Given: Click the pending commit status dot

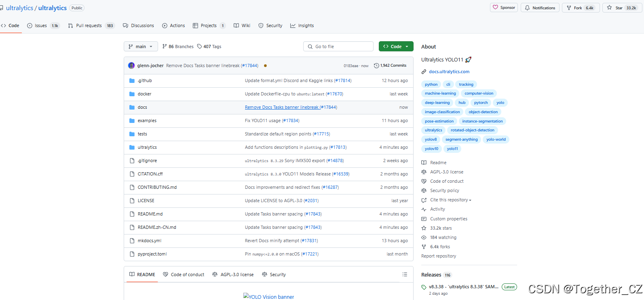Looking at the screenshot, I should (265, 65).
